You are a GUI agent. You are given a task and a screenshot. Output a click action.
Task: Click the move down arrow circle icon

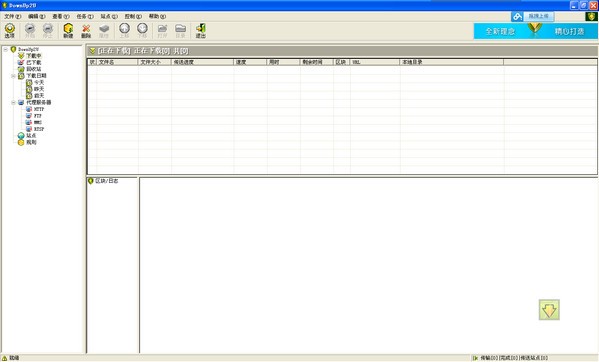coord(142,31)
